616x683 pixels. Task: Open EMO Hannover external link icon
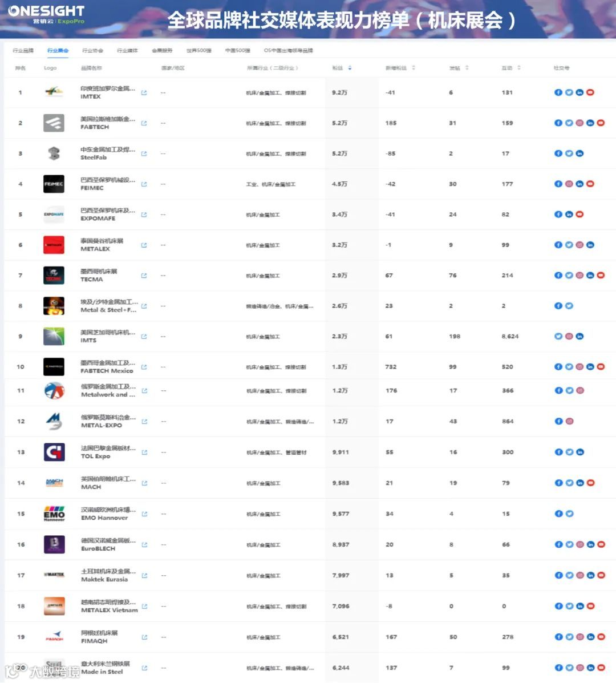[144, 514]
